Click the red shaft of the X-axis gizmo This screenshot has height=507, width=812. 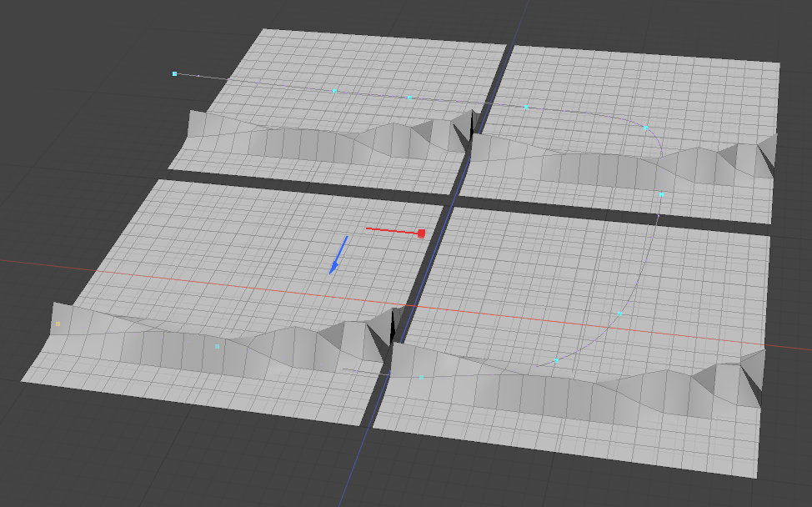[x=390, y=230]
